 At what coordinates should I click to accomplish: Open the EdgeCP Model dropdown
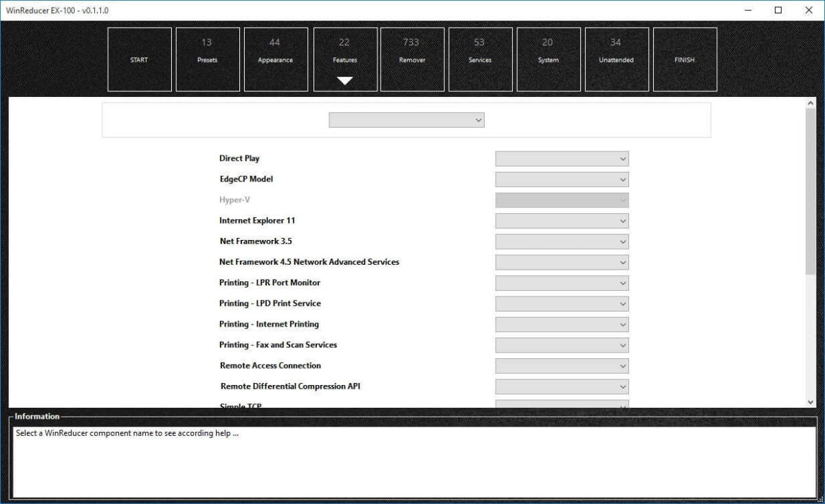click(x=561, y=179)
